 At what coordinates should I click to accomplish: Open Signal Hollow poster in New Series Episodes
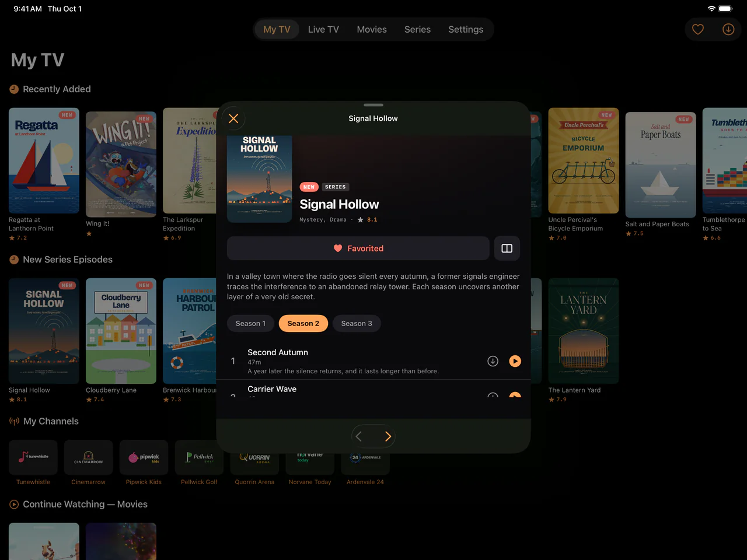pos(44,331)
